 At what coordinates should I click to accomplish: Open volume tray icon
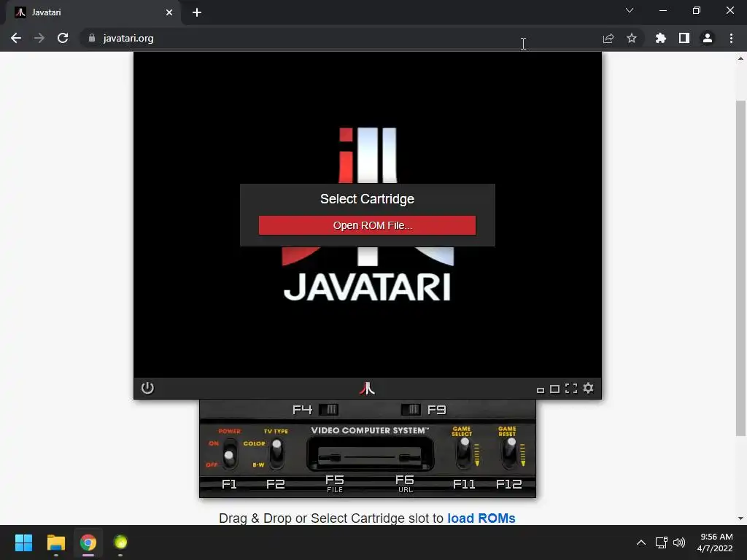679,542
